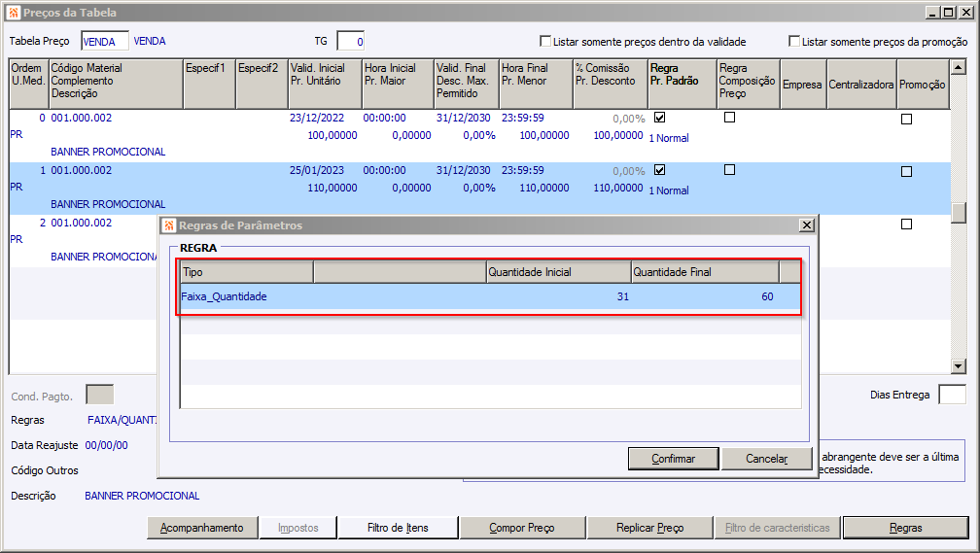Click the Quantidade Inicial column header

pyautogui.click(x=558, y=272)
